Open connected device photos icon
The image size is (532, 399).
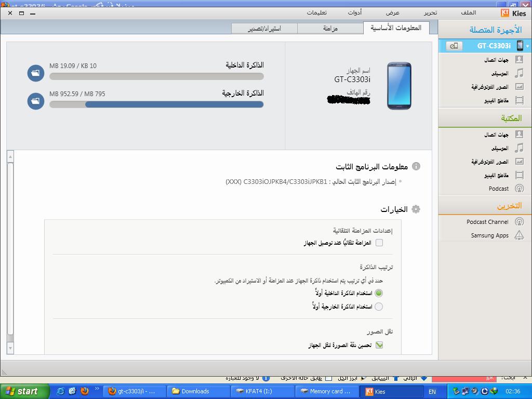tap(519, 87)
